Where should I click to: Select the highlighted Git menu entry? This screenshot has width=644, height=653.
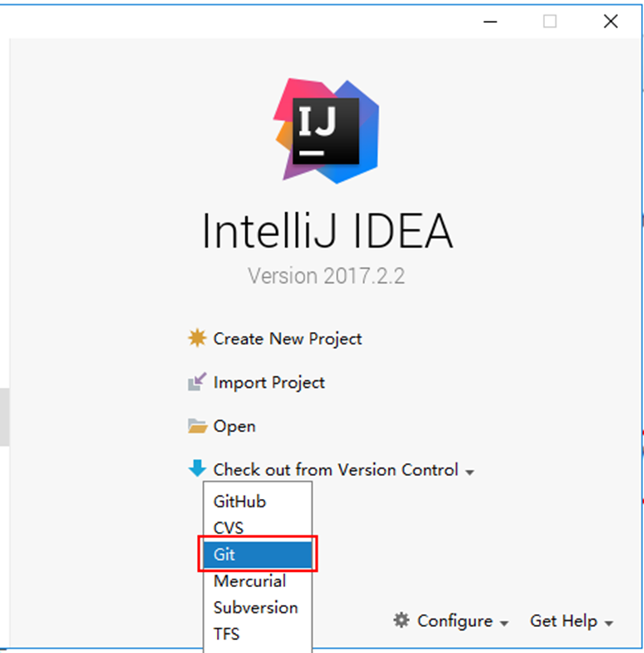(258, 554)
